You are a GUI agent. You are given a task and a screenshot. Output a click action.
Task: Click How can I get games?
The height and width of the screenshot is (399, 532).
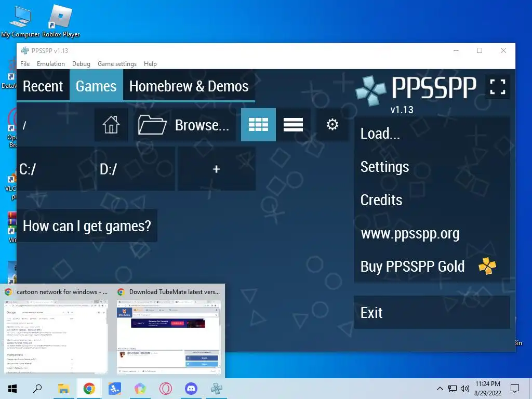coord(87,226)
